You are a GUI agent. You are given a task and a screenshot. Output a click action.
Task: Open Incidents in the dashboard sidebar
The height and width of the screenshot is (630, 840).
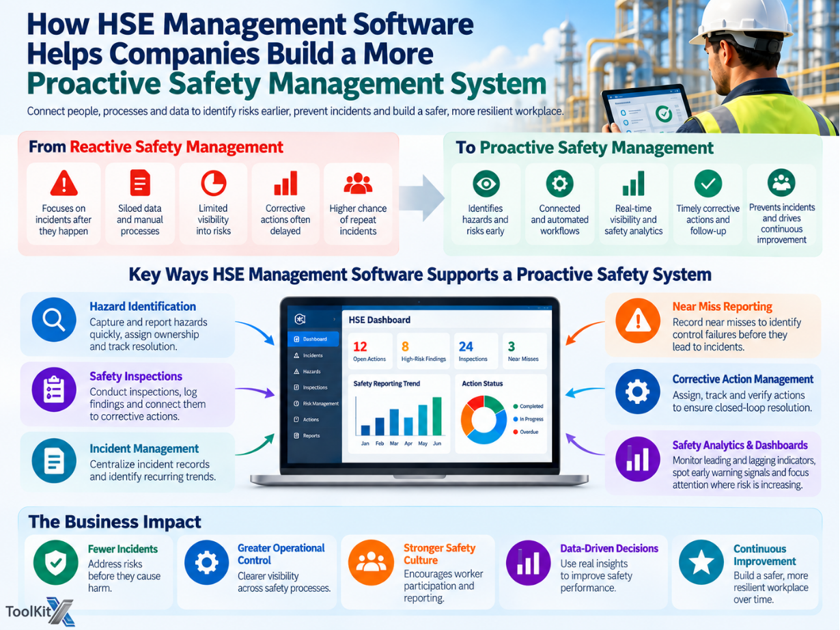pos(313,355)
